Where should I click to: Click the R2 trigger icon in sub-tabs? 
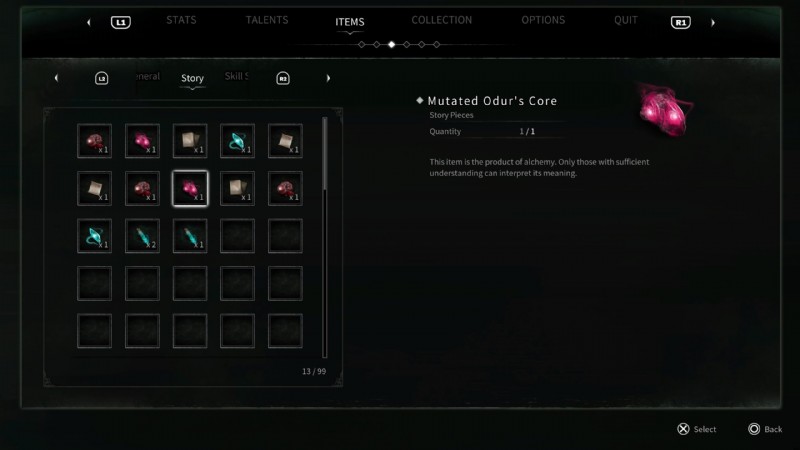click(283, 78)
